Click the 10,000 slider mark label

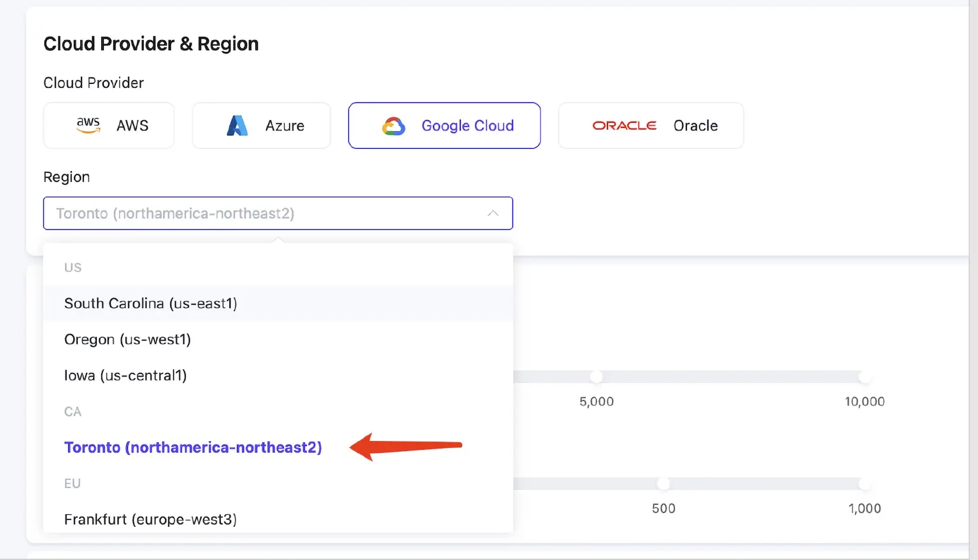[864, 402]
